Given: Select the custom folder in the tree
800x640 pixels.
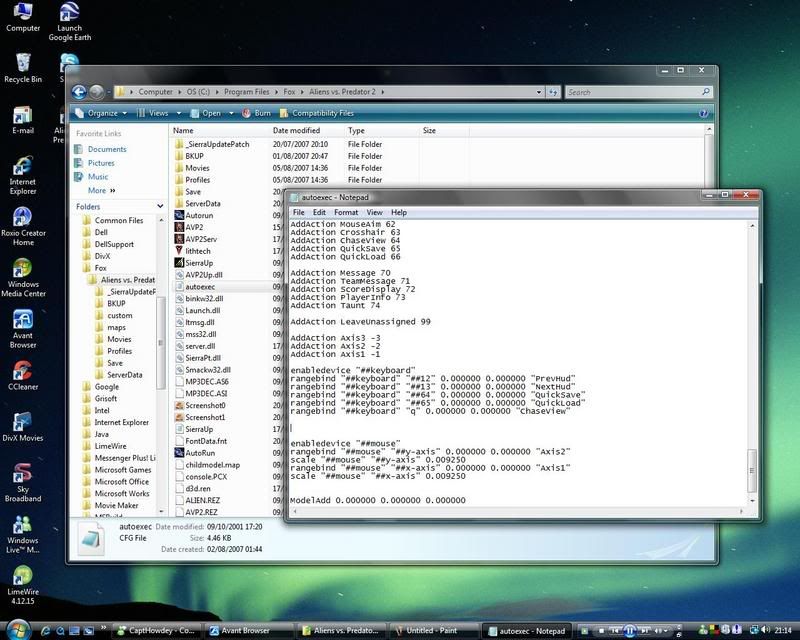Looking at the screenshot, I should 120,315.
